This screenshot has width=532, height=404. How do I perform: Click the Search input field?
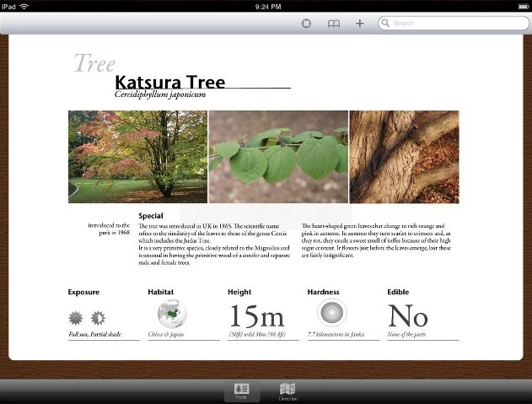click(x=454, y=23)
